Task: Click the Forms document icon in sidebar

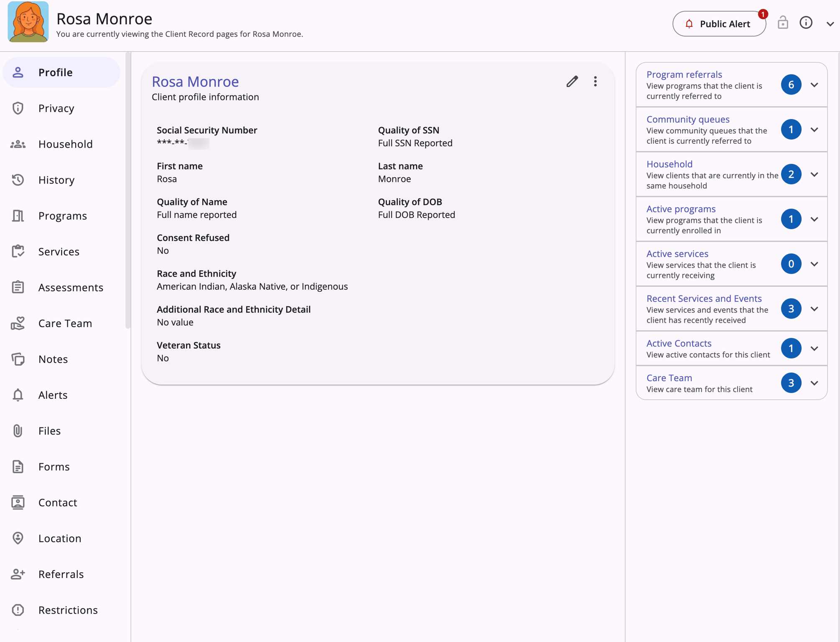Action: 18,467
